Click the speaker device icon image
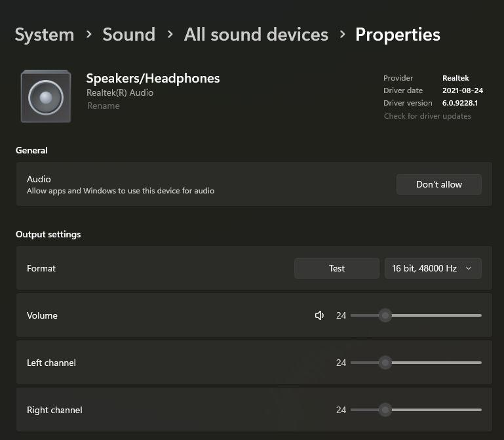 point(45,97)
